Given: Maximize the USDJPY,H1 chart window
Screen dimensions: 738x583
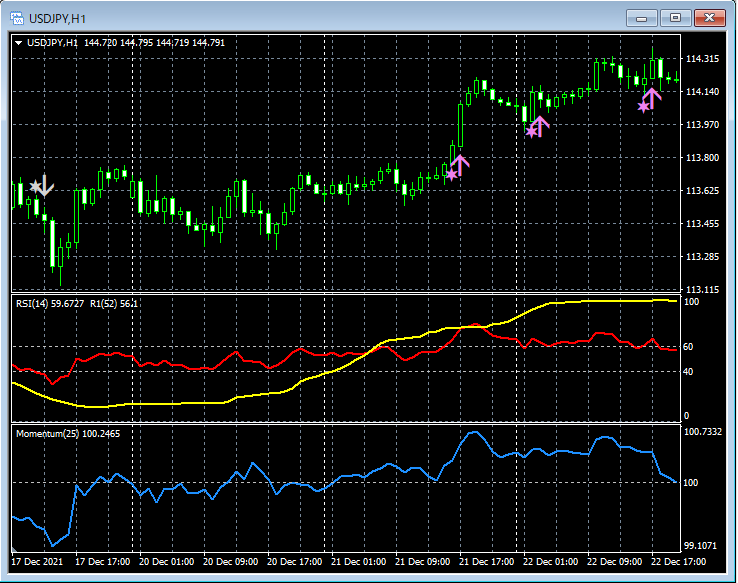Looking at the screenshot, I should (x=676, y=18).
